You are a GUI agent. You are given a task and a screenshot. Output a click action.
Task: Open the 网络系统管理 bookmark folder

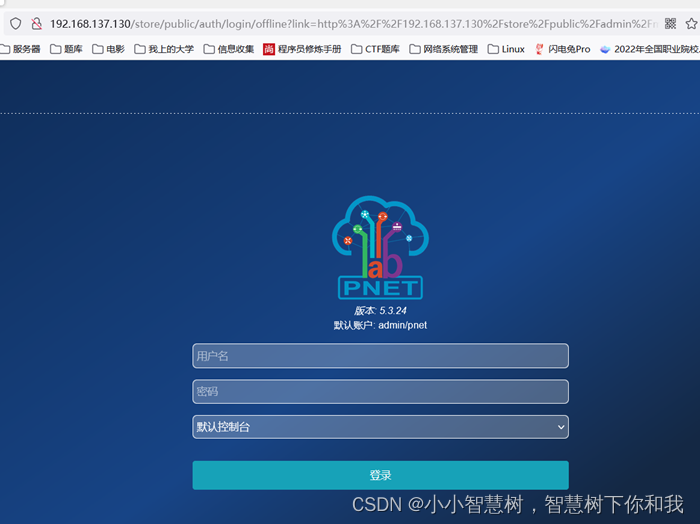tap(443, 49)
